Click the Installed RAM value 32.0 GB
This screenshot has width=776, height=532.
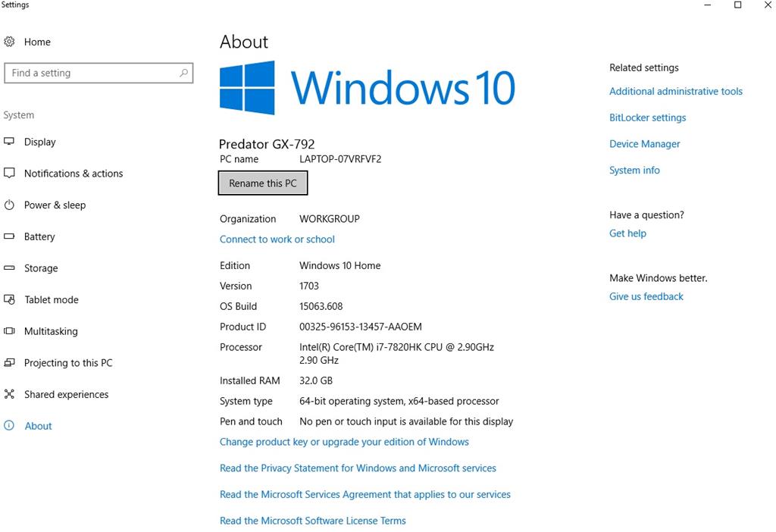click(x=316, y=380)
